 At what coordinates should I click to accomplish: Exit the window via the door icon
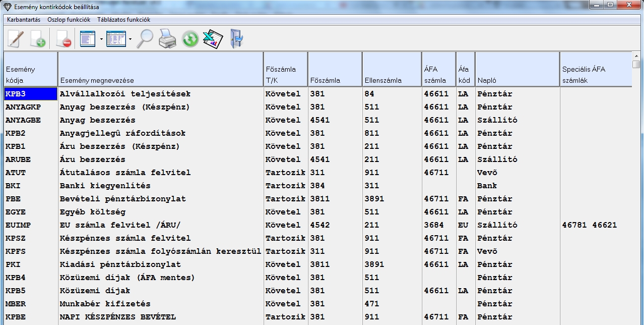coord(236,39)
